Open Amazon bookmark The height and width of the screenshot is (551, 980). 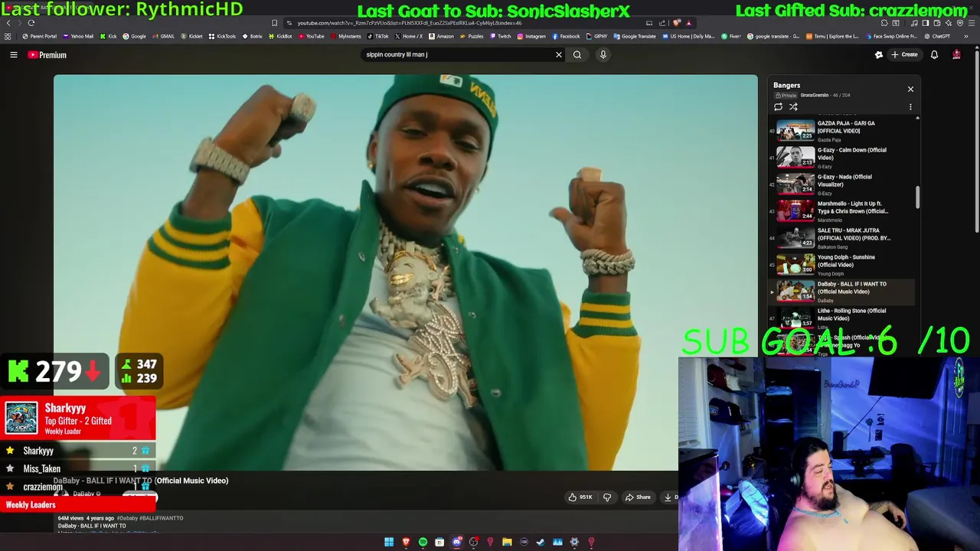[x=441, y=36]
